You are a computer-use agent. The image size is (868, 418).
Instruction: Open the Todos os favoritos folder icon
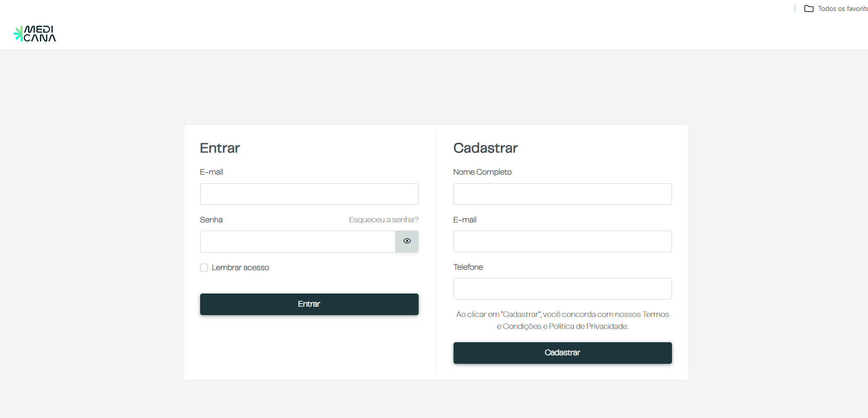(x=809, y=9)
